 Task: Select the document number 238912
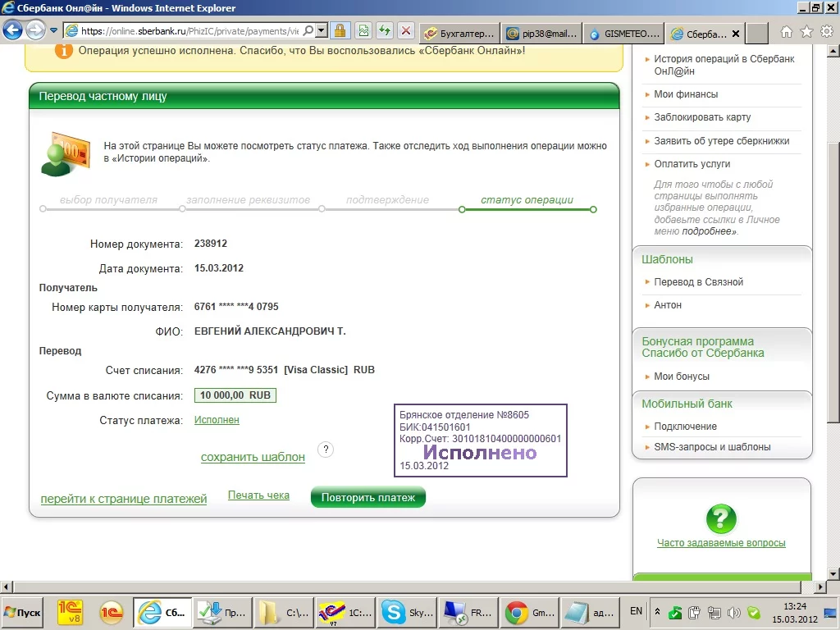click(x=211, y=244)
